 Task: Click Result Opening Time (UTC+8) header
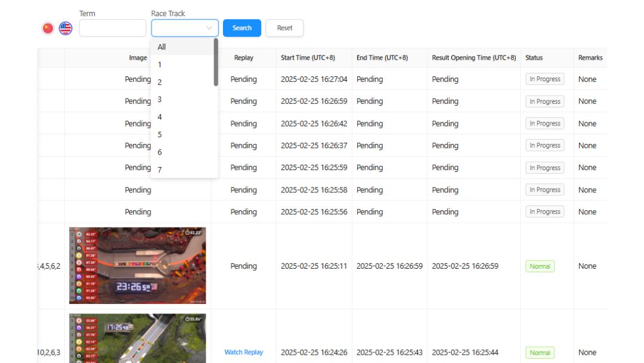click(x=474, y=58)
